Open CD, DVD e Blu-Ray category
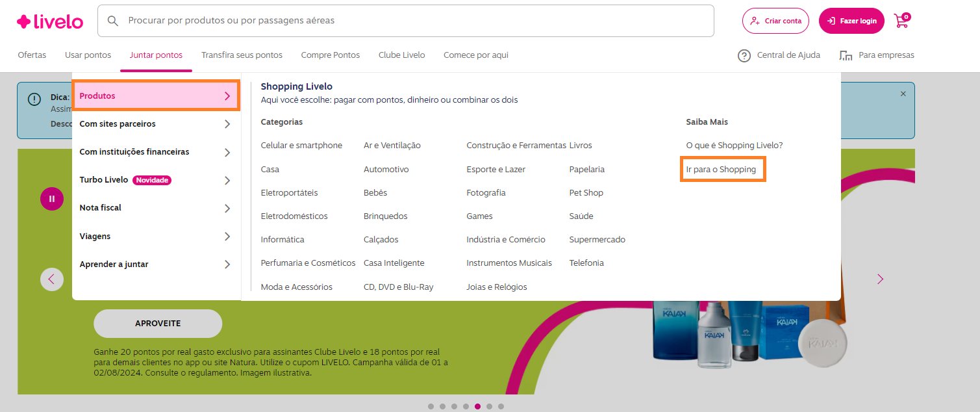Image resolution: width=980 pixels, height=412 pixels. (x=399, y=287)
